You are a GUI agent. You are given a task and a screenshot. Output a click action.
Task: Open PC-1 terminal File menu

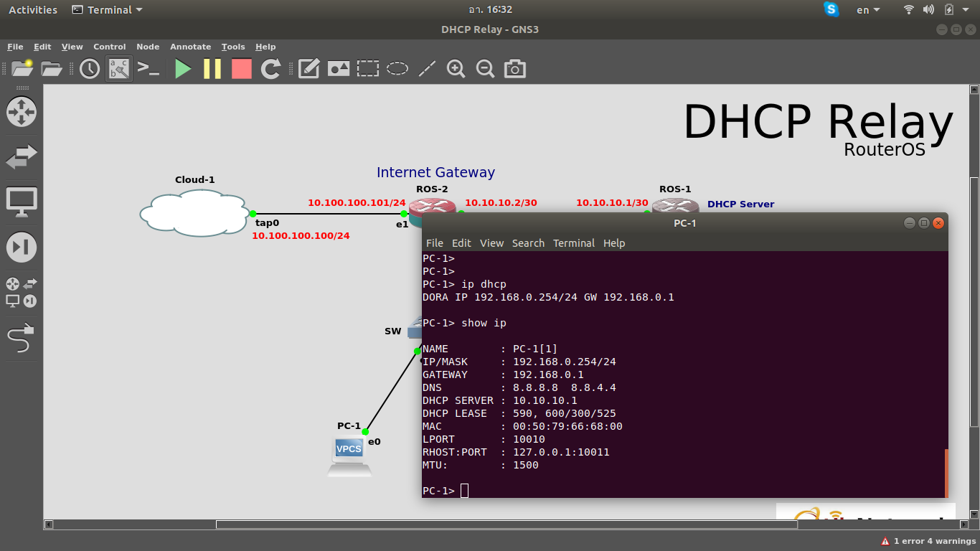[435, 243]
